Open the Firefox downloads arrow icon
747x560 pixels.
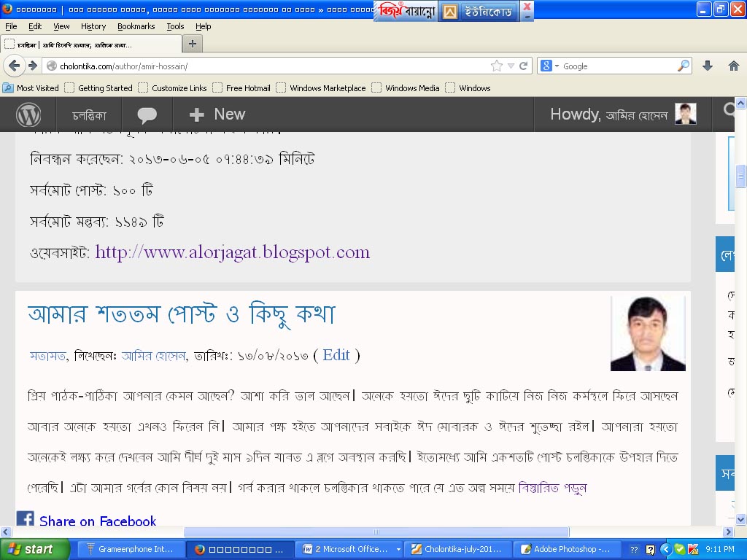coord(707,66)
